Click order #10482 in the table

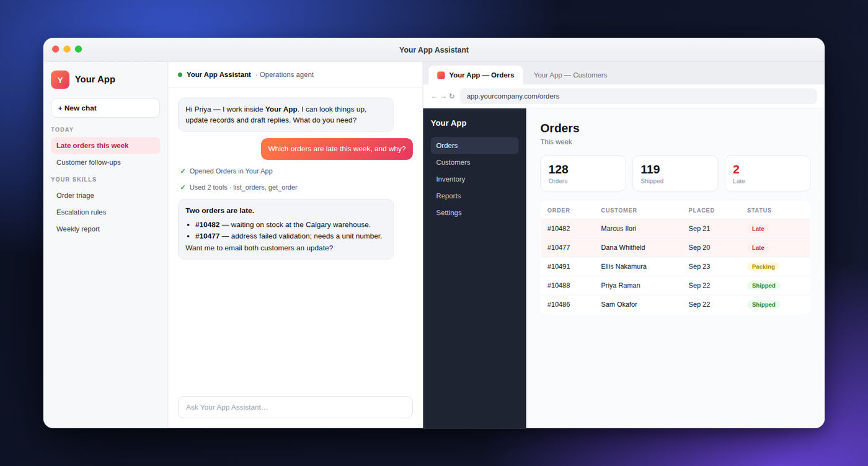coord(559,229)
